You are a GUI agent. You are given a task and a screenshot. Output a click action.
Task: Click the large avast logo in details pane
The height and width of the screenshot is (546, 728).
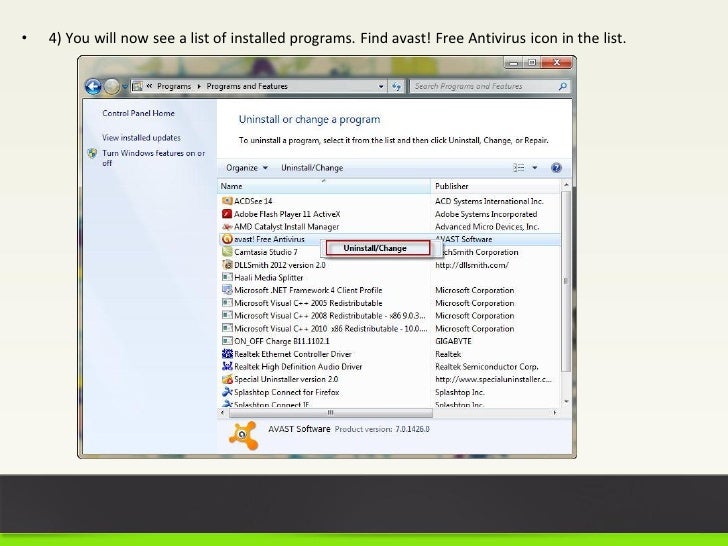click(244, 436)
